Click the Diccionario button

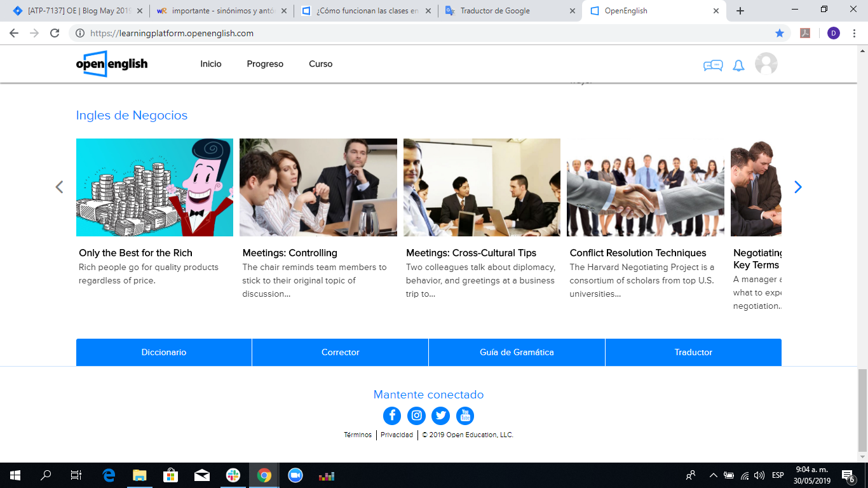(164, 352)
